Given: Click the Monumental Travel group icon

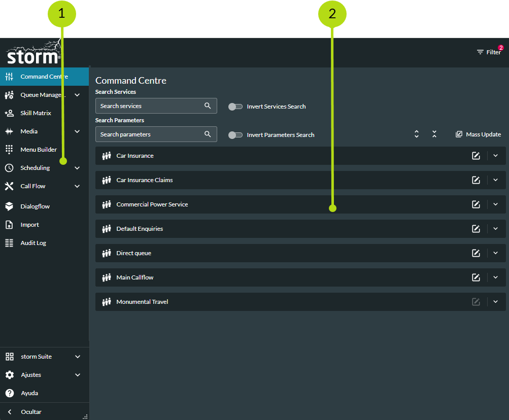Looking at the screenshot, I should coord(107,302).
